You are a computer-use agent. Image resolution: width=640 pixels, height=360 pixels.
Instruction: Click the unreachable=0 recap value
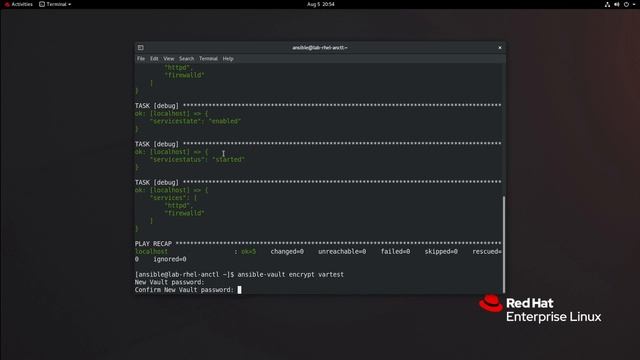coord(342,251)
